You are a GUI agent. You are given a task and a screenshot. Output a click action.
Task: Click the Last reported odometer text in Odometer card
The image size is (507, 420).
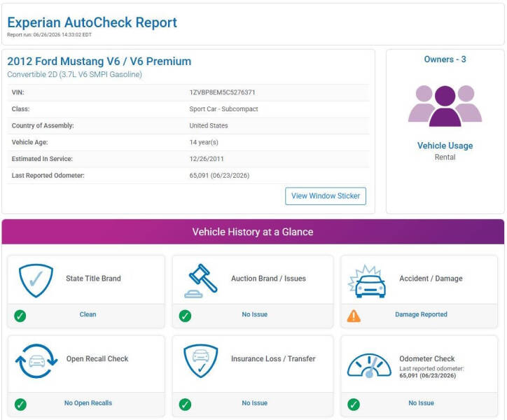pos(431,369)
